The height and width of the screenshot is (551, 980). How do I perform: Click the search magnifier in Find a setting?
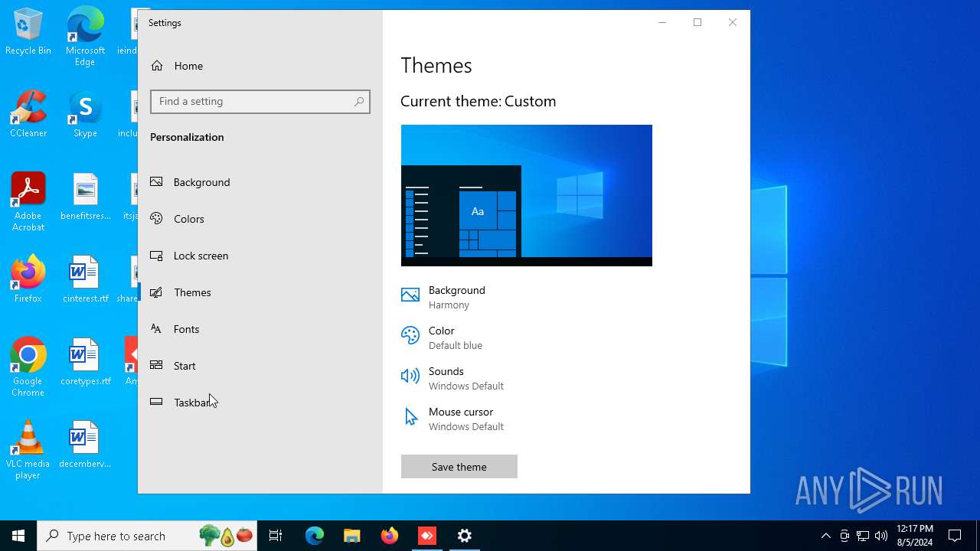coord(359,102)
